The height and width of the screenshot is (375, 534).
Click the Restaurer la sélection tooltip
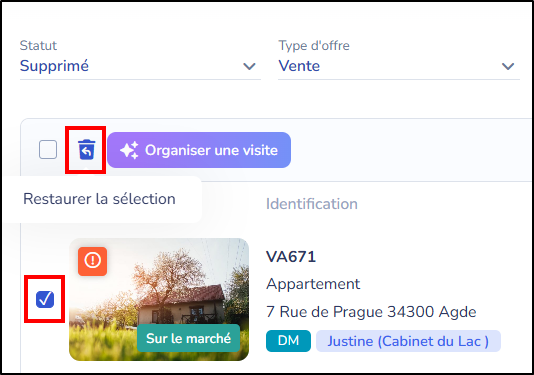pos(101,199)
